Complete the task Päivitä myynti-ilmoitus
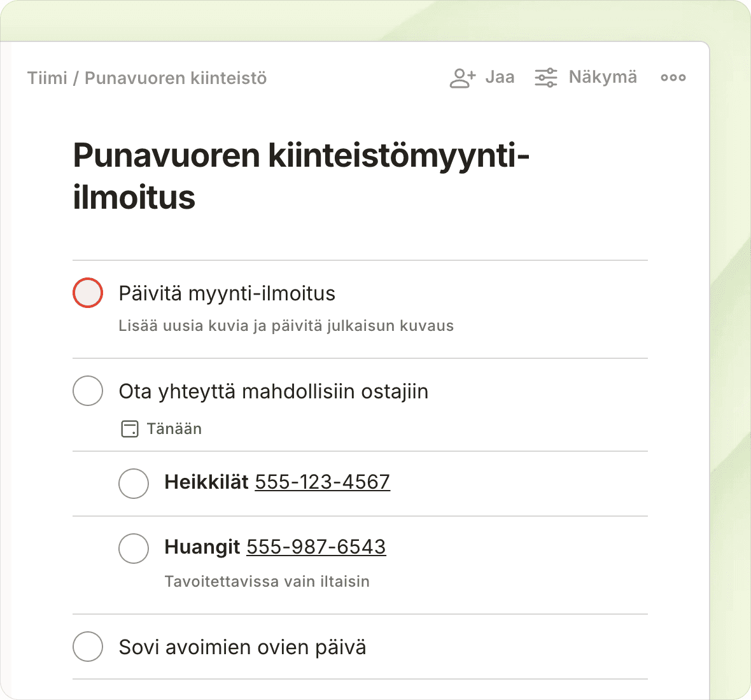 point(88,293)
